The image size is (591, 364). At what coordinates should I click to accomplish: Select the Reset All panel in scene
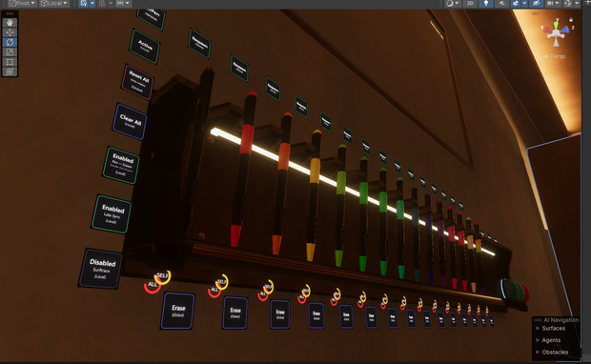point(138,81)
